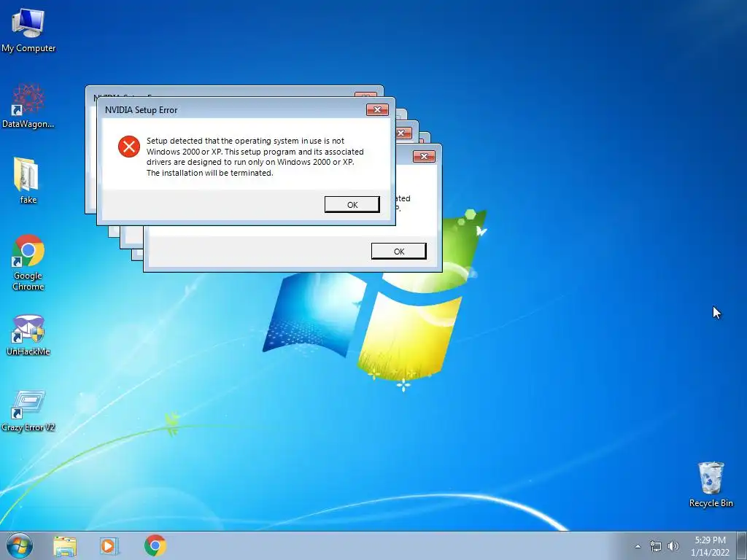The image size is (747, 560).
Task: Click the 'The installation will be terminated.' text
Action: [209, 173]
